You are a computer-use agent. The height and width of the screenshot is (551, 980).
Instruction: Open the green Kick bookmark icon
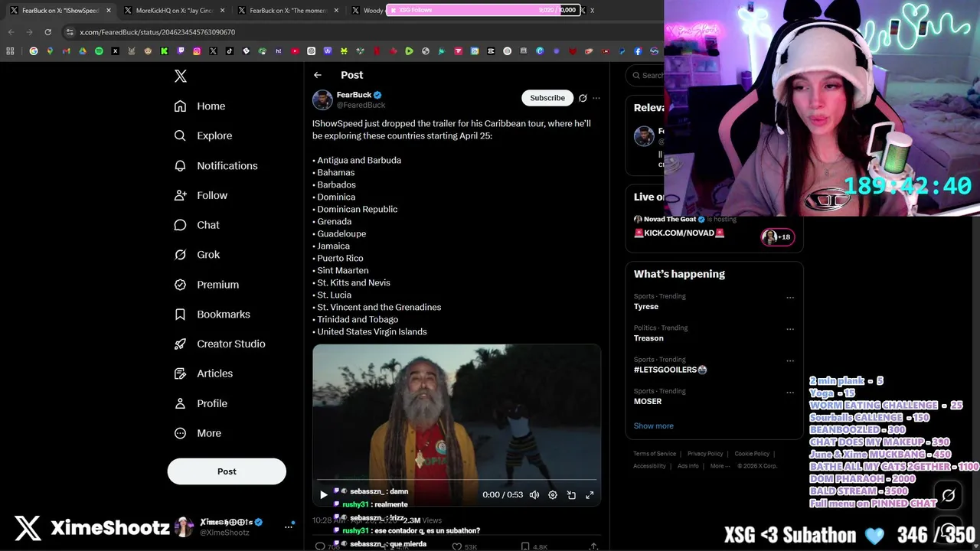(x=164, y=51)
